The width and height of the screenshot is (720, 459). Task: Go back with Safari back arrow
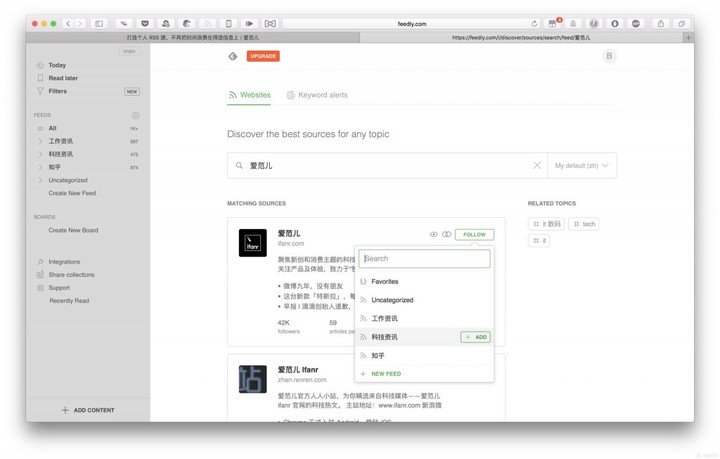click(x=68, y=23)
